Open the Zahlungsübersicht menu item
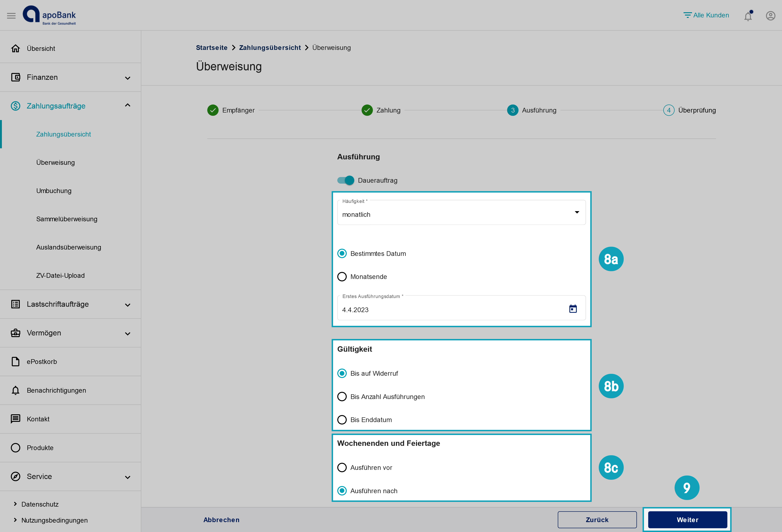 [64, 134]
